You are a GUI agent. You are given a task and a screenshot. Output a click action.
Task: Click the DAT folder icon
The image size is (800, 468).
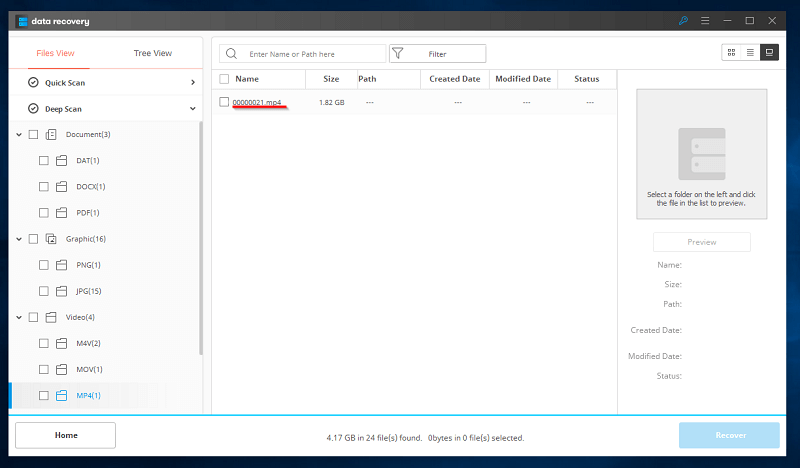click(x=61, y=161)
